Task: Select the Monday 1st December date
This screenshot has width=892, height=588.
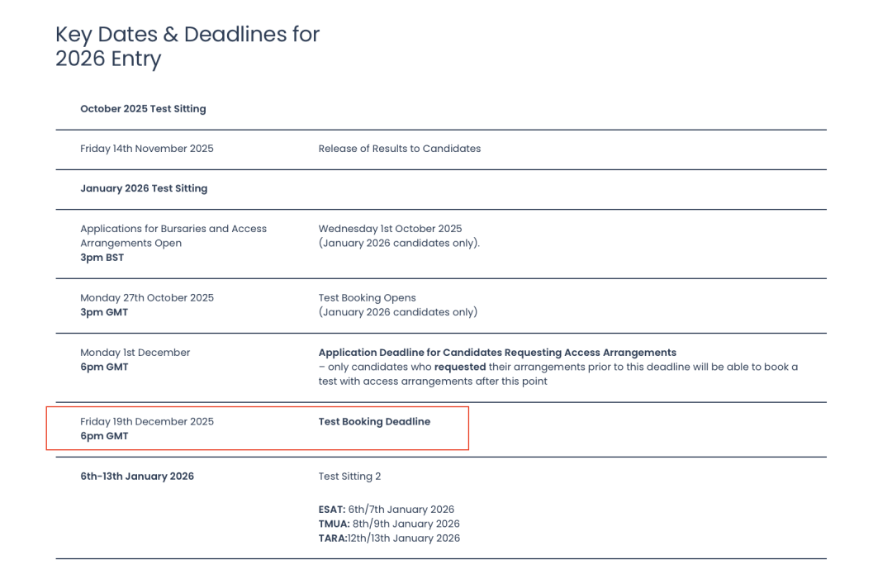Action: point(135,353)
